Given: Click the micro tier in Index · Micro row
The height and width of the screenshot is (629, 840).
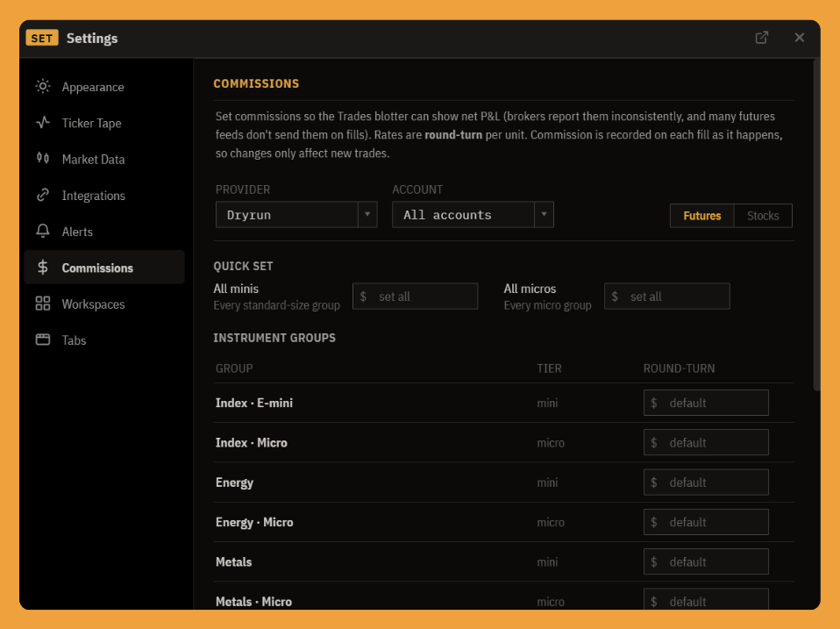Looking at the screenshot, I should pos(551,443).
